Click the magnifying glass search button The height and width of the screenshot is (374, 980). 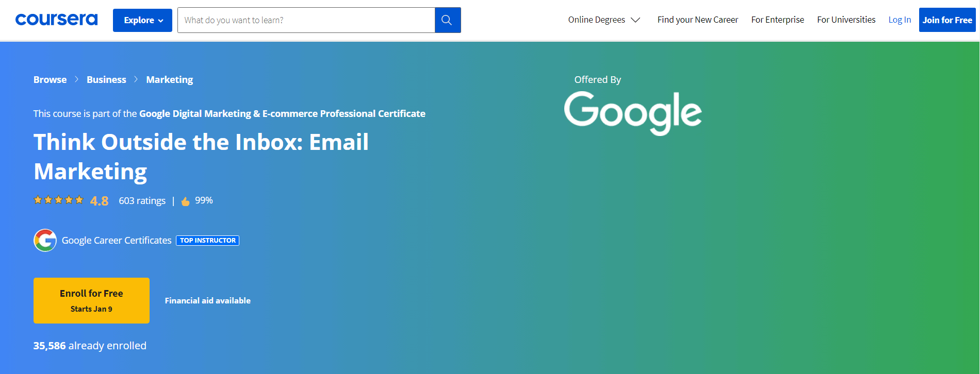[448, 20]
